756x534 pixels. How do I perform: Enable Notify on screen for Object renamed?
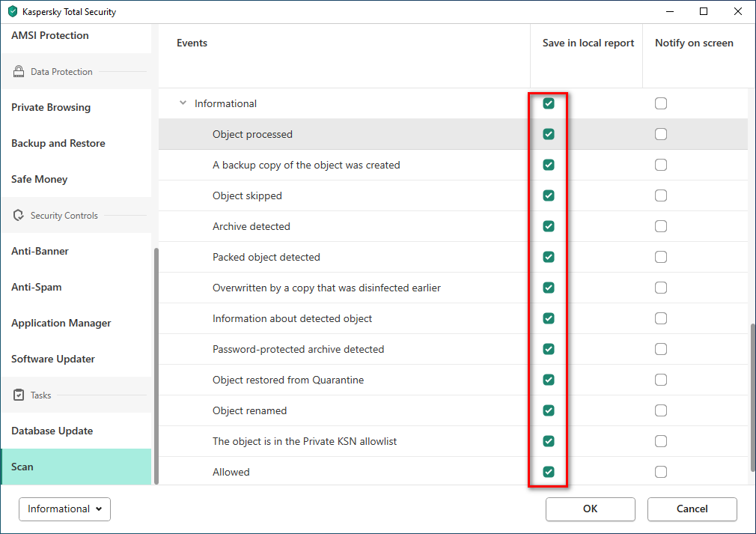pos(660,410)
